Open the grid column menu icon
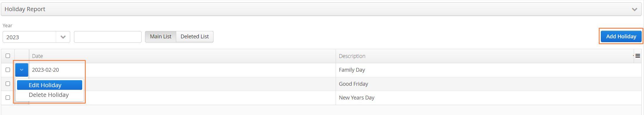 tap(638, 56)
